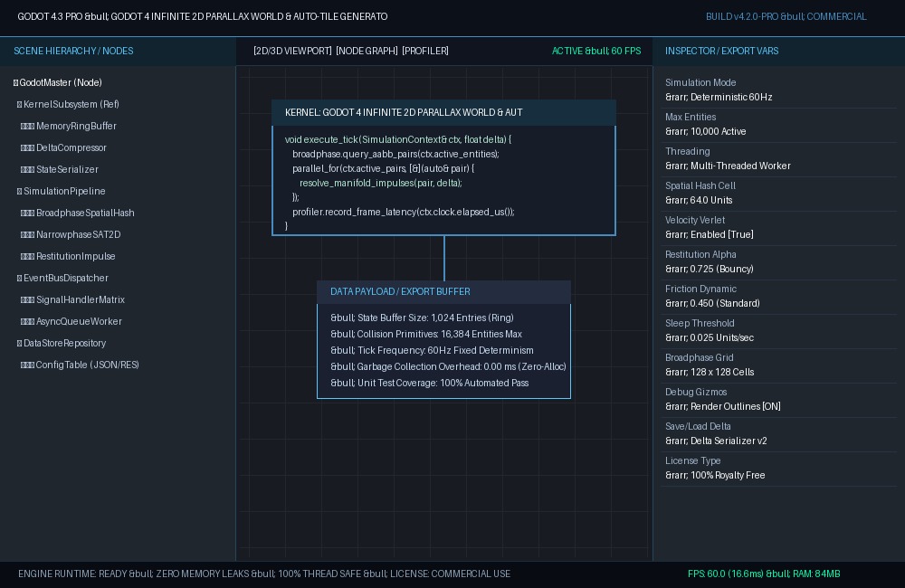Select the RestitutionImpulse node
905x588 pixels.
pyautogui.click(x=76, y=256)
